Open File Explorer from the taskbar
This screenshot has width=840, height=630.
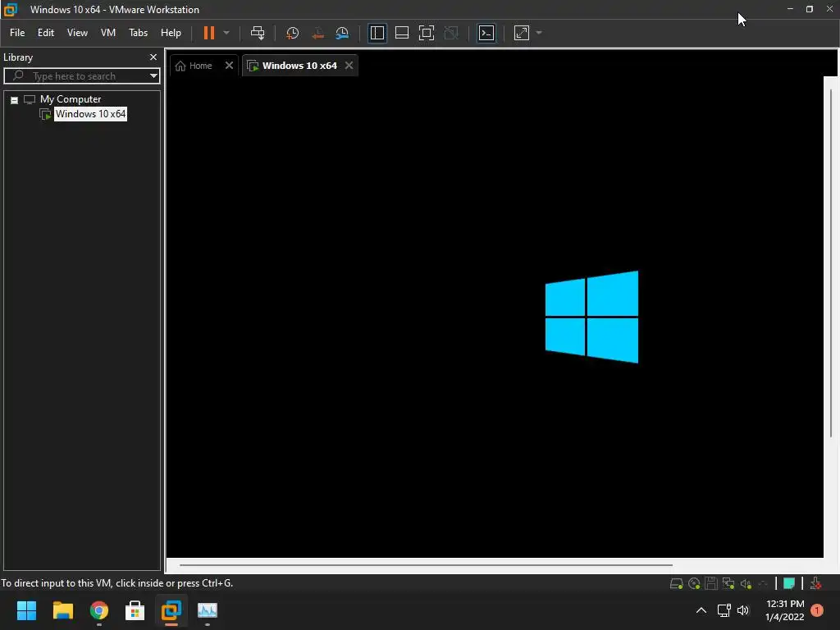[62, 610]
